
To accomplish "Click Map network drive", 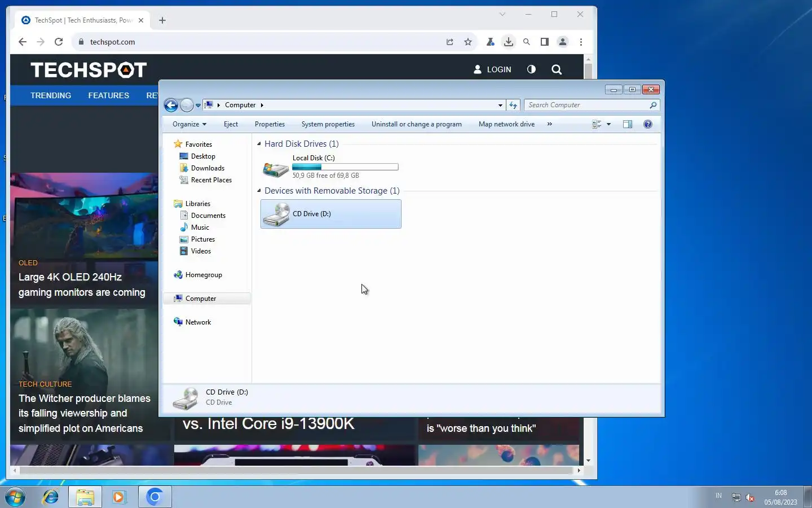I will [506, 124].
